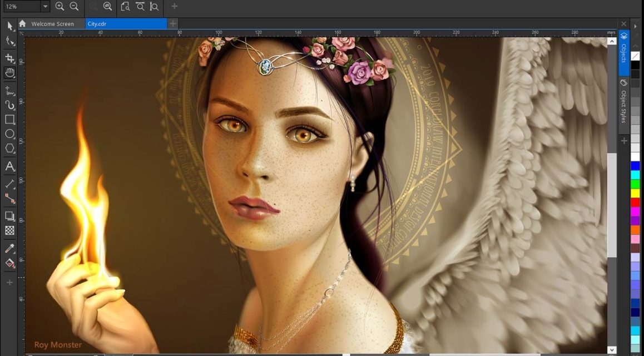Pick the red color swatch
644x356 pixels.
635,202
